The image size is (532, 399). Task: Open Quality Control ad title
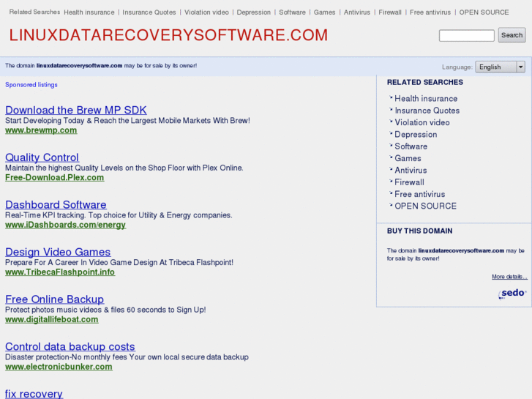tap(42, 157)
